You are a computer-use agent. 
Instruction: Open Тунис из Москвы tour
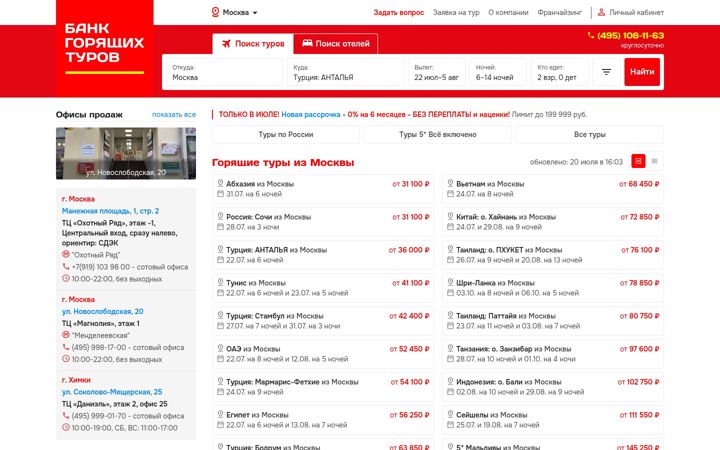[323, 288]
